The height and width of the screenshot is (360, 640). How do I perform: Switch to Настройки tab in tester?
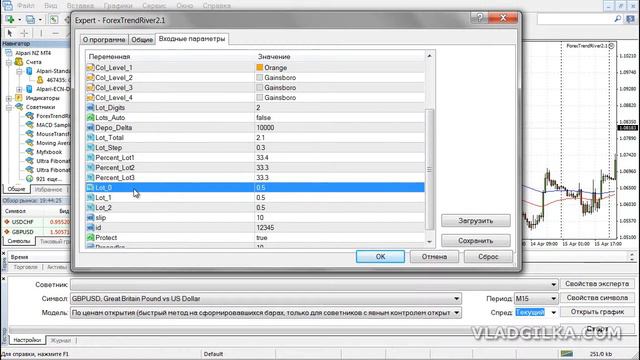[x=27, y=340]
